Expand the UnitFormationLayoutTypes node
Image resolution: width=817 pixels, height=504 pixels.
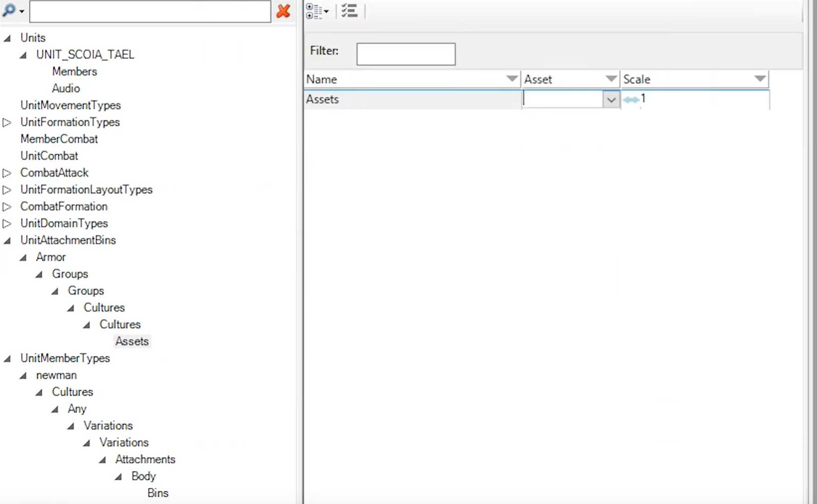(x=7, y=190)
